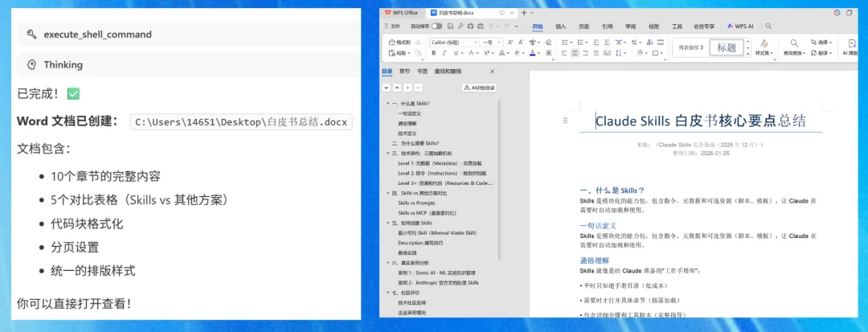Click the numbered list icon
868x332 pixels.
click(581, 43)
